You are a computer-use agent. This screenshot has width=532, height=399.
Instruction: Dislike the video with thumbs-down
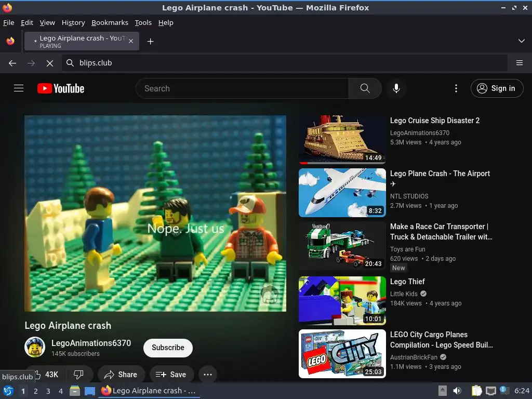pyautogui.click(x=78, y=375)
